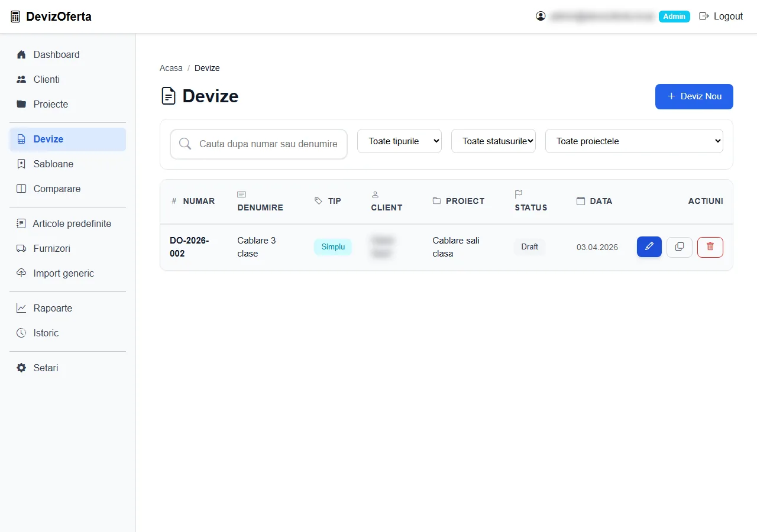This screenshot has width=757, height=532.
Task: Click denumire cell Cablare 3 clase
Action: tap(257, 247)
